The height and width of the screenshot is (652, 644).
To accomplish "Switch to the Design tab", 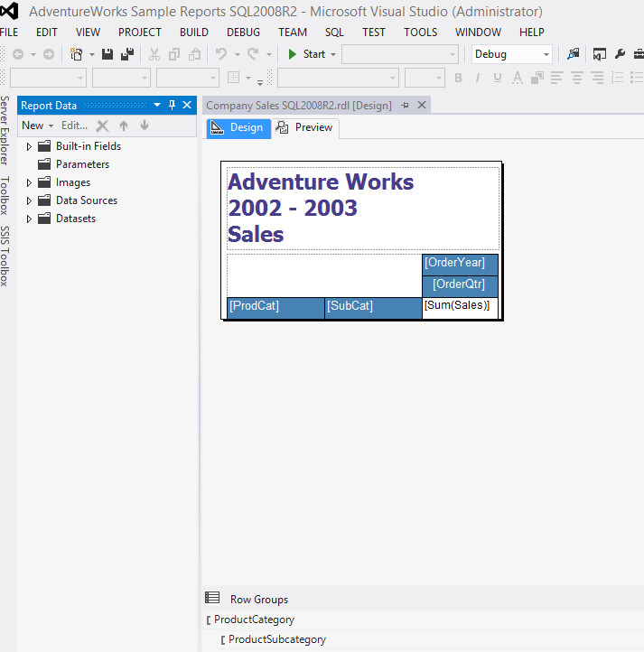I will click(238, 127).
